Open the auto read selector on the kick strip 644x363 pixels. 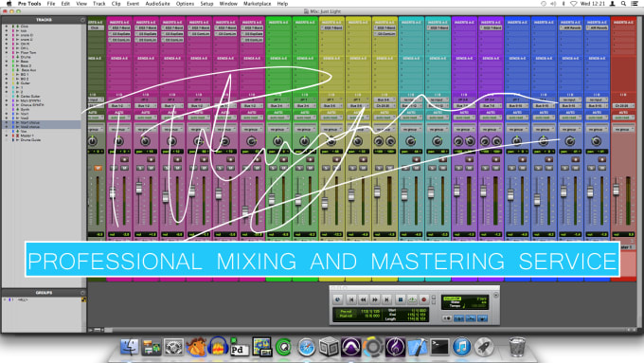tap(119, 118)
